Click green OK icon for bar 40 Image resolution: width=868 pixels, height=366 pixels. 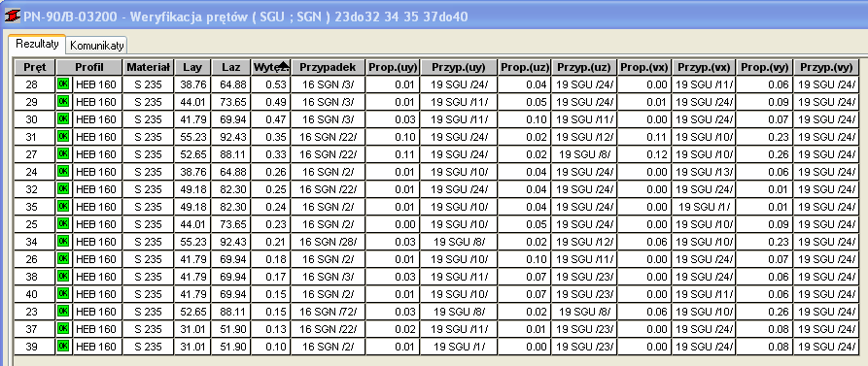(63, 293)
